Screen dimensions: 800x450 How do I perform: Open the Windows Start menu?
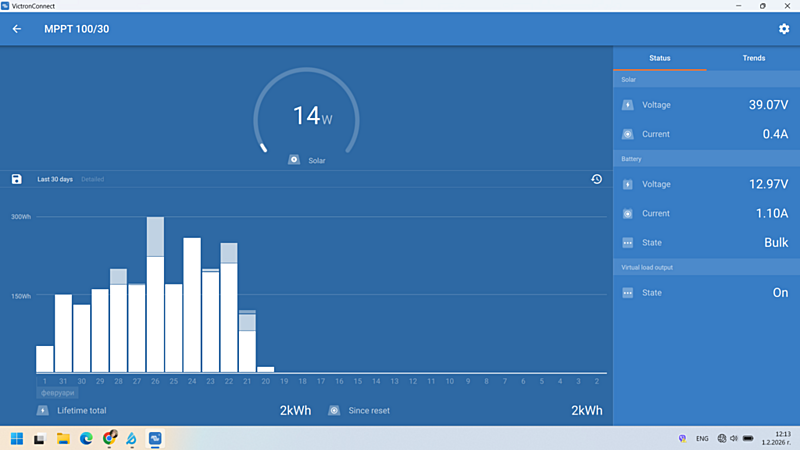coord(17,439)
